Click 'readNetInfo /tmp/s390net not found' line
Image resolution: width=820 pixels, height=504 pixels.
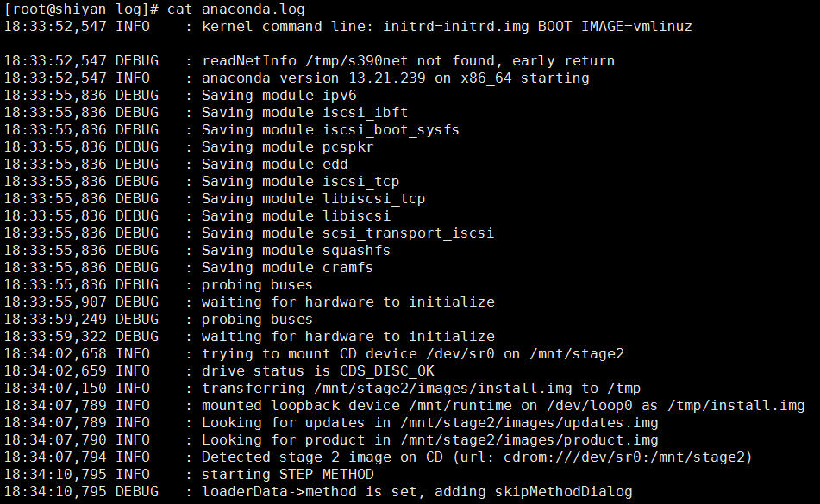408,61
